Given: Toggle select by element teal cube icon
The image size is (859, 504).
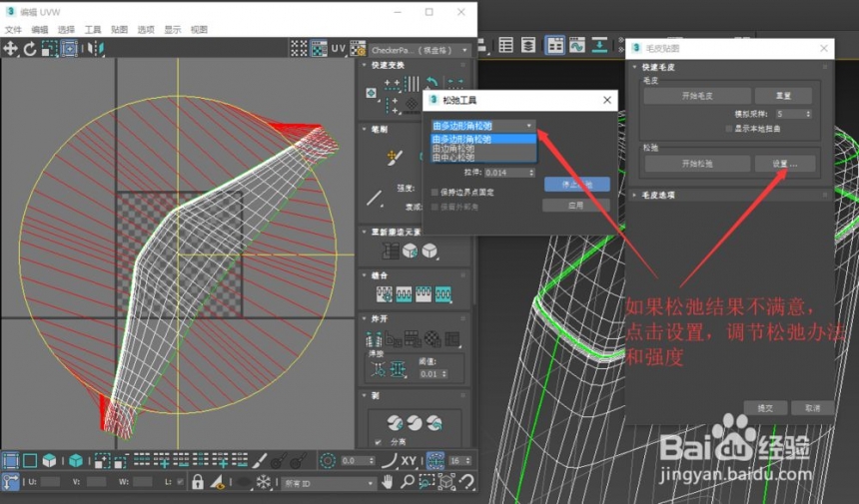Looking at the screenshot, I should [x=76, y=461].
